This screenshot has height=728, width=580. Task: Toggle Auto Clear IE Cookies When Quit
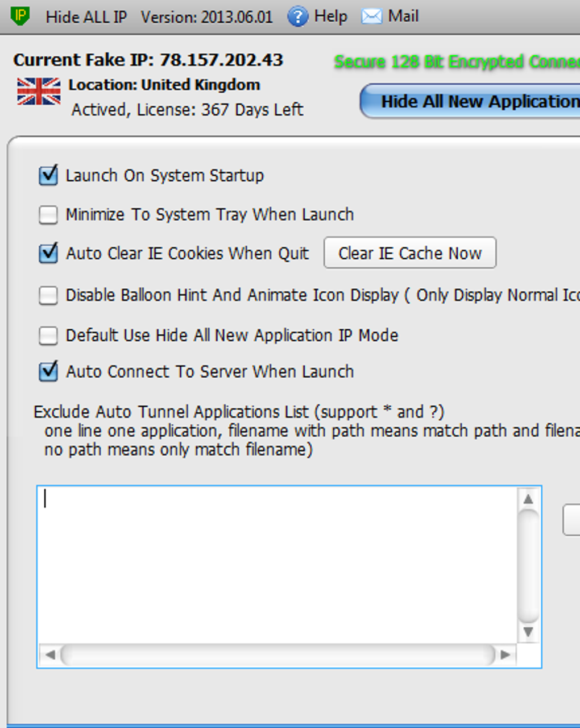(x=48, y=253)
